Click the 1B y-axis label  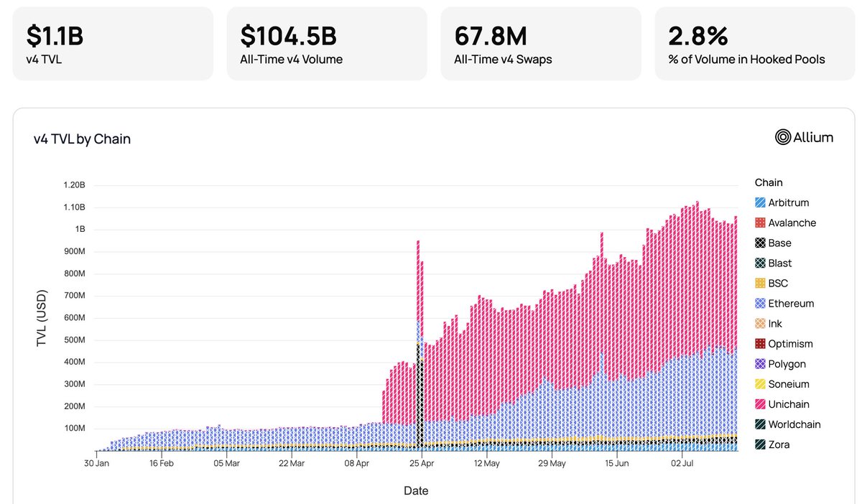click(79, 230)
